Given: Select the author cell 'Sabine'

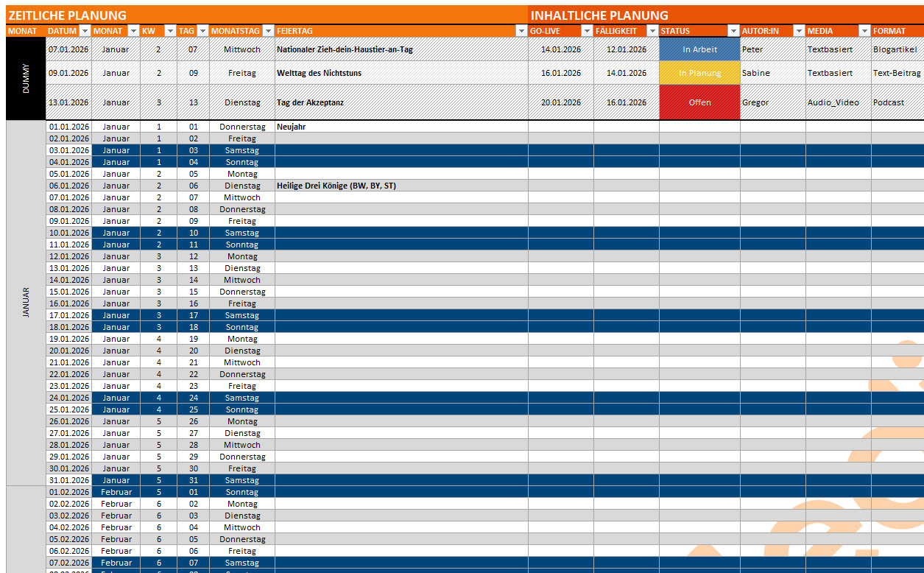Looking at the screenshot, I should coord(773,73).
